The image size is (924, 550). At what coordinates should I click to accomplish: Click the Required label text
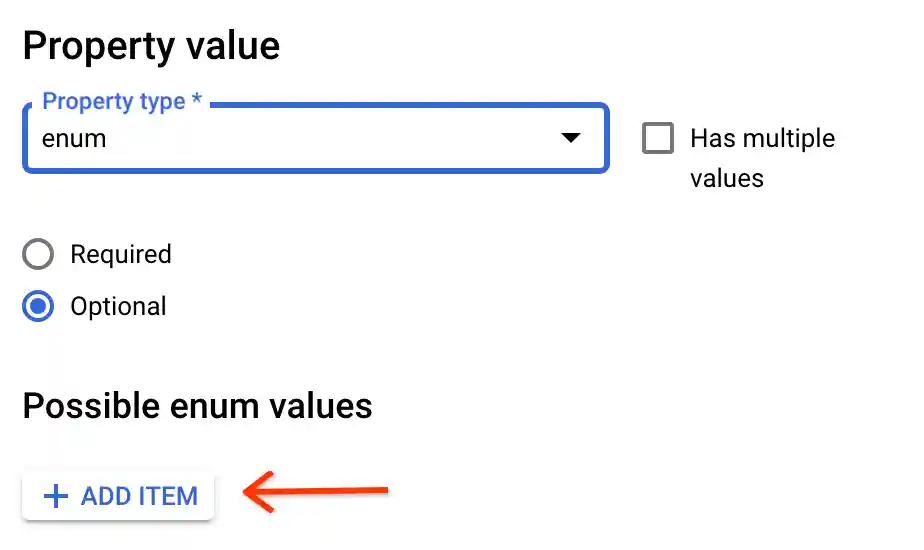click(x=121, y=255)
